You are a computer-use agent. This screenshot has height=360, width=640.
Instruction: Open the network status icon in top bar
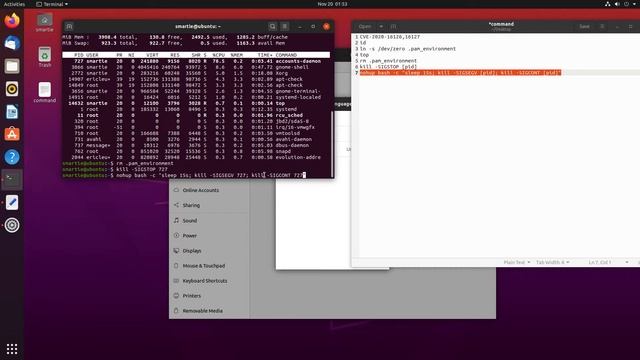607,4
